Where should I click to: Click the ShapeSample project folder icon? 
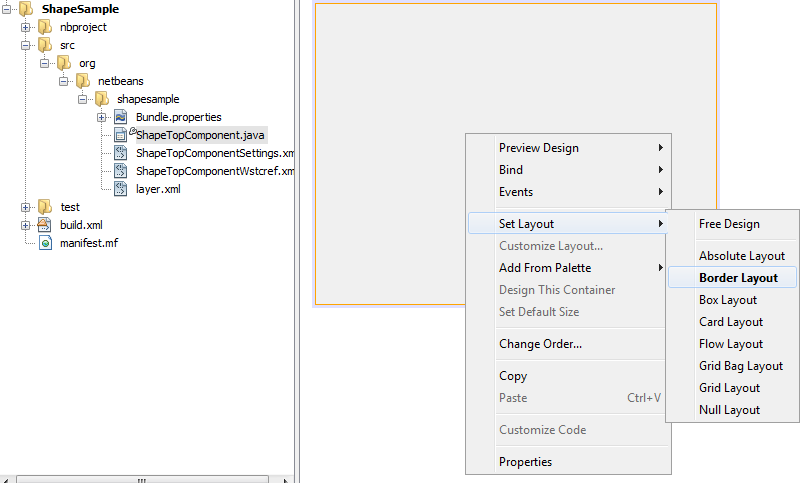pos(26,9)
